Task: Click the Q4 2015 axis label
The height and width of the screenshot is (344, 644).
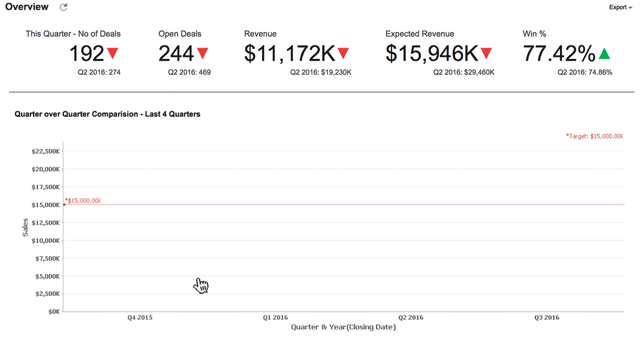Action: 139,317
